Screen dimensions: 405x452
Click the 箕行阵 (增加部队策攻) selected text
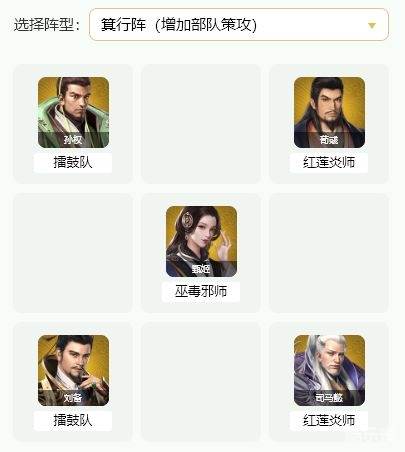click(x=179, y=25)
